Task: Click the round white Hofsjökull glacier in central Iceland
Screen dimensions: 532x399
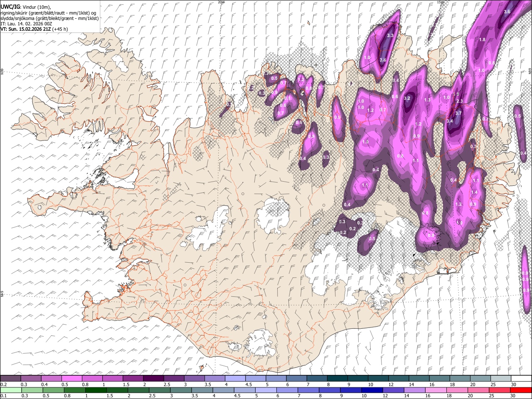Action: [x=273, y=215]
